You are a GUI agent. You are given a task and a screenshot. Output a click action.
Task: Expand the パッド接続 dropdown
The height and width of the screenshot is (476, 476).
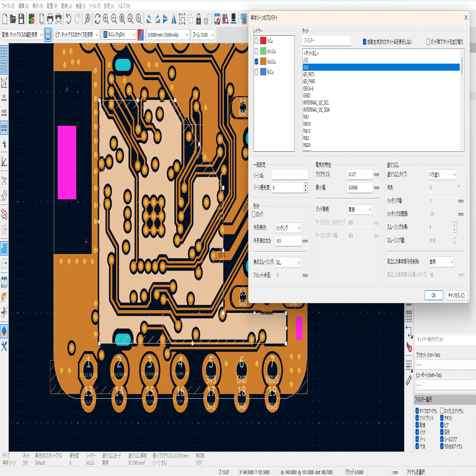pos(360,209)
